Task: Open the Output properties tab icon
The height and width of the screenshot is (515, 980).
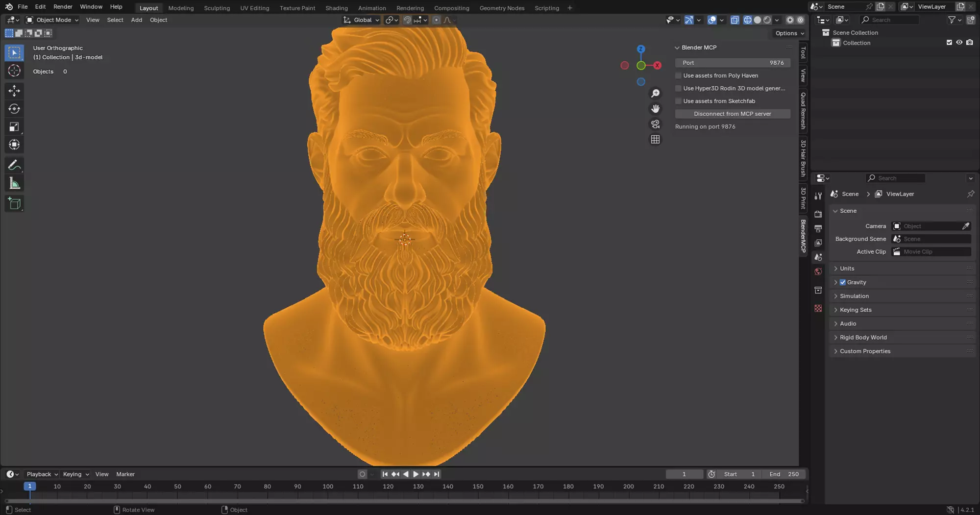Action: (818, 228)
